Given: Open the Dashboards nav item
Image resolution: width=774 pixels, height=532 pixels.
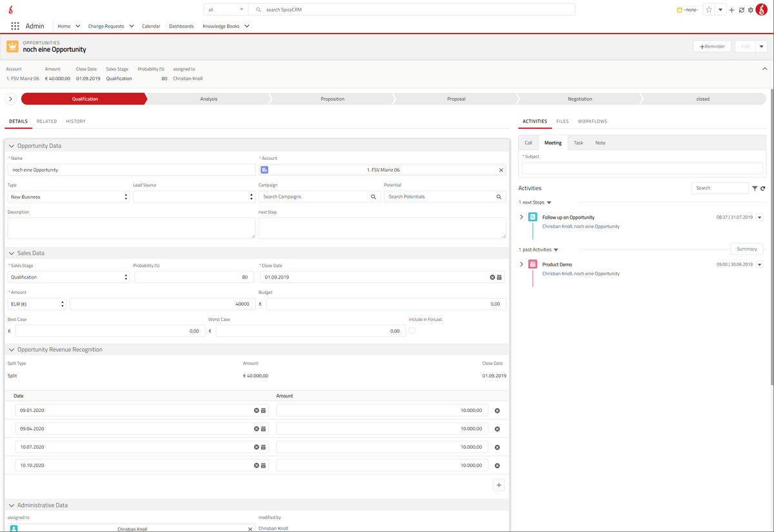Looking at the screenshot, I should (x=181, y=26).
